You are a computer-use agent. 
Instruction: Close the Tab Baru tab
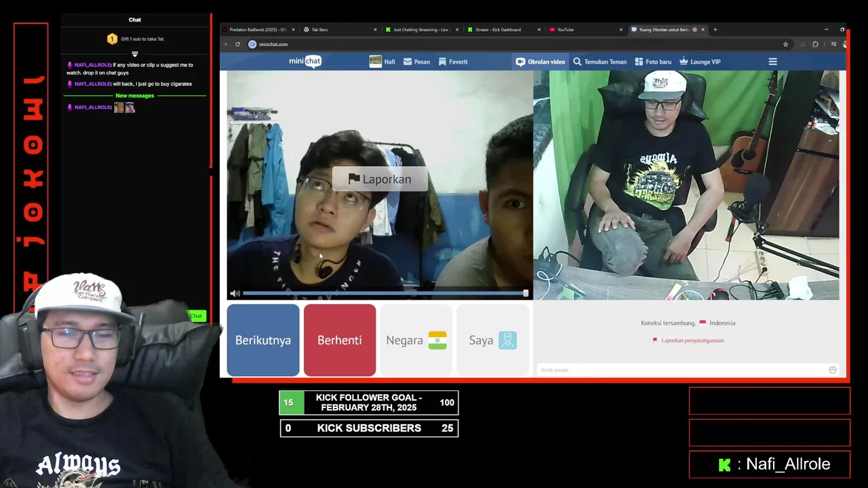tap(375, 30)
